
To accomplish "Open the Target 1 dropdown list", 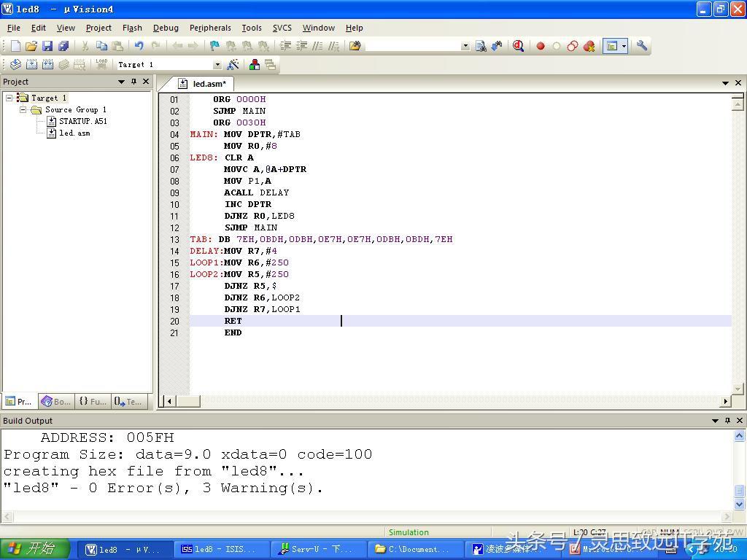I will pos(217,65).
